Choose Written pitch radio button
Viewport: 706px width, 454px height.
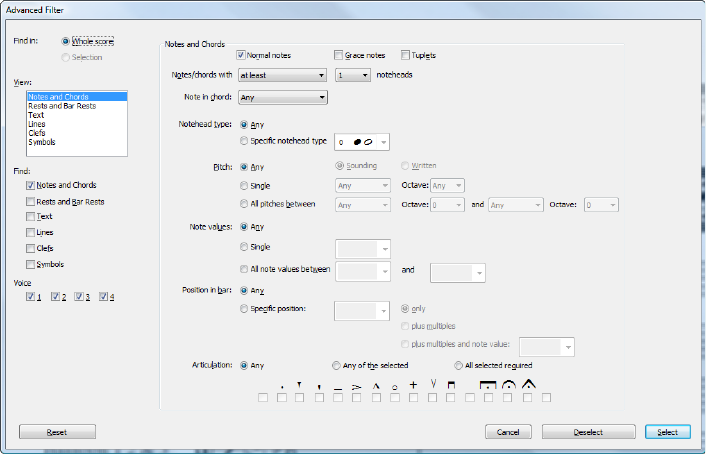click(405, 166)
